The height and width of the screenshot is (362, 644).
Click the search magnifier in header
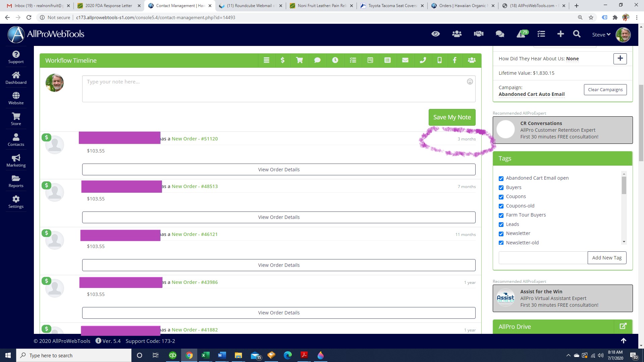[x=577, y=34]
